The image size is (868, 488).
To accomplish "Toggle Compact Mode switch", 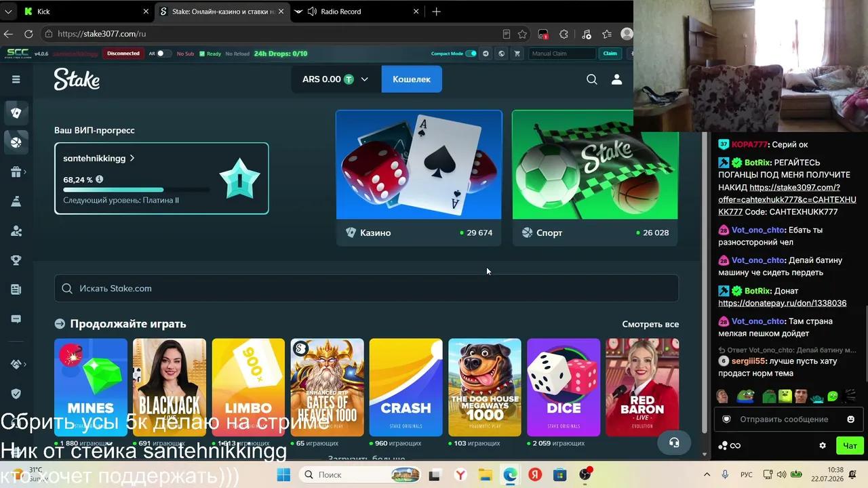I will pos(471,54).
